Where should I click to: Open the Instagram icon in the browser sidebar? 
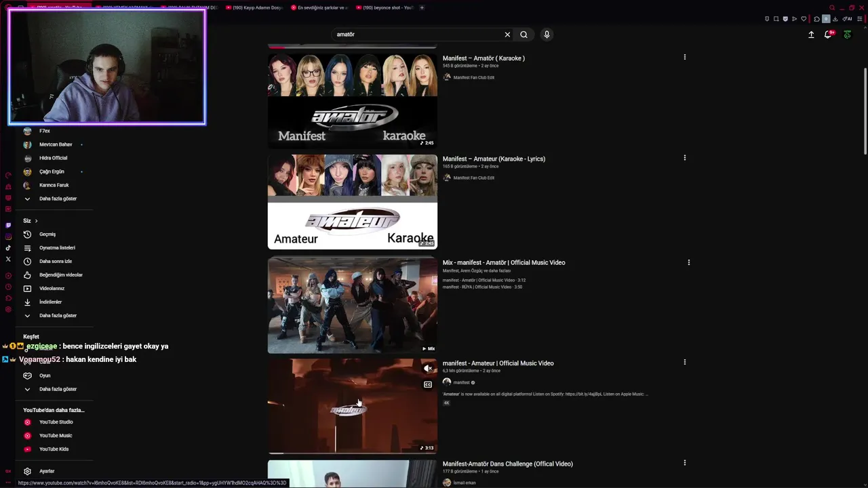pos(8,237)
